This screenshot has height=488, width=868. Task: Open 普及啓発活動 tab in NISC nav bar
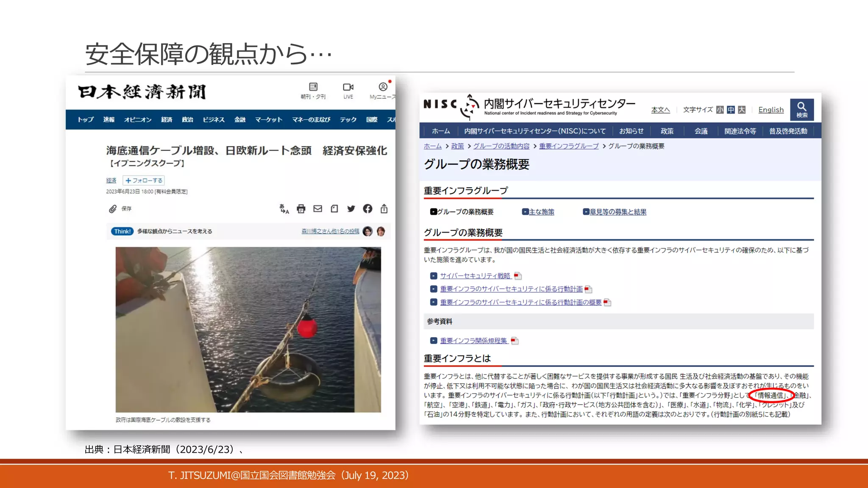(788, 131)
